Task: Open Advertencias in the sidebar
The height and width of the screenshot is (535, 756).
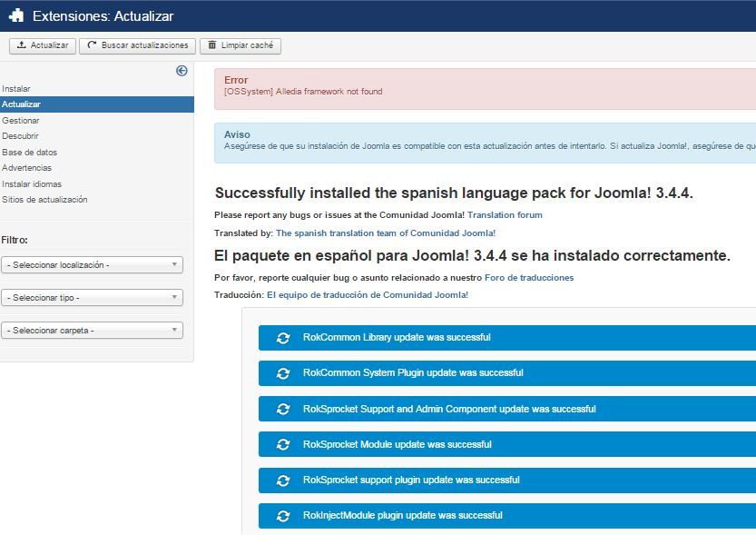Action: 26,168
